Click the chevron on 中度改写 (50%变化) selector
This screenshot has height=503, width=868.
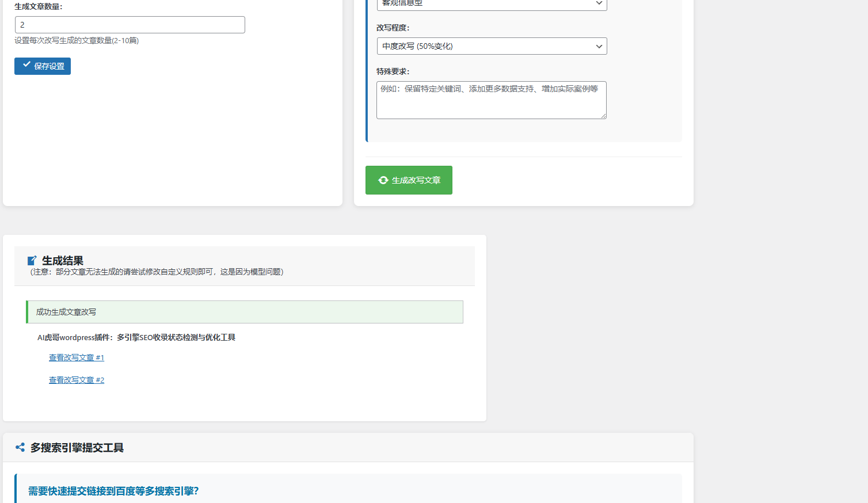pos(599,46)
